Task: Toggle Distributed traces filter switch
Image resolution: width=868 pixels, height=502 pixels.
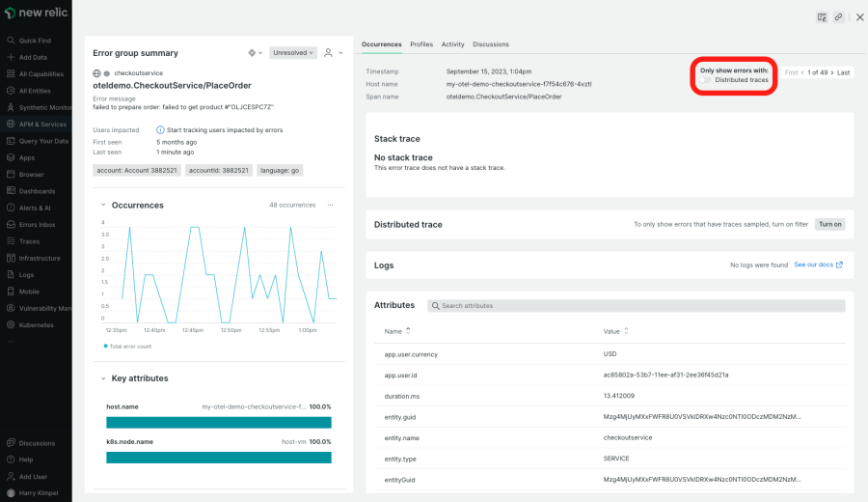Action: 705,80
